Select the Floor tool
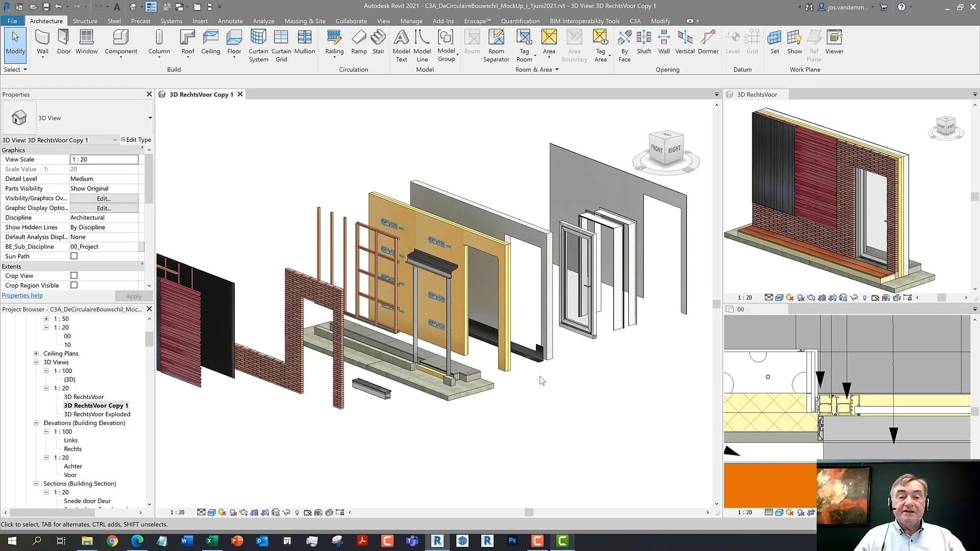Viewport: 980px width, 551px height. pyautogui.click(x=234, y=43)
